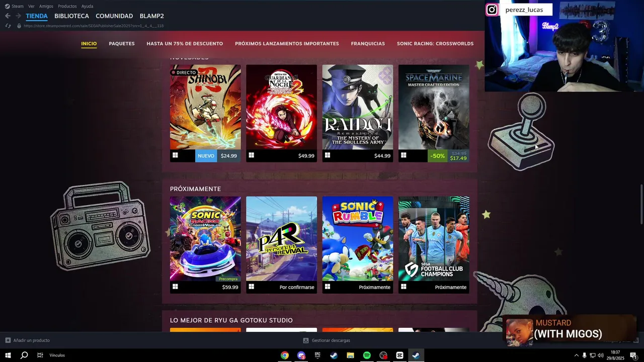Open the Windows notification center icon

[633, 355]
